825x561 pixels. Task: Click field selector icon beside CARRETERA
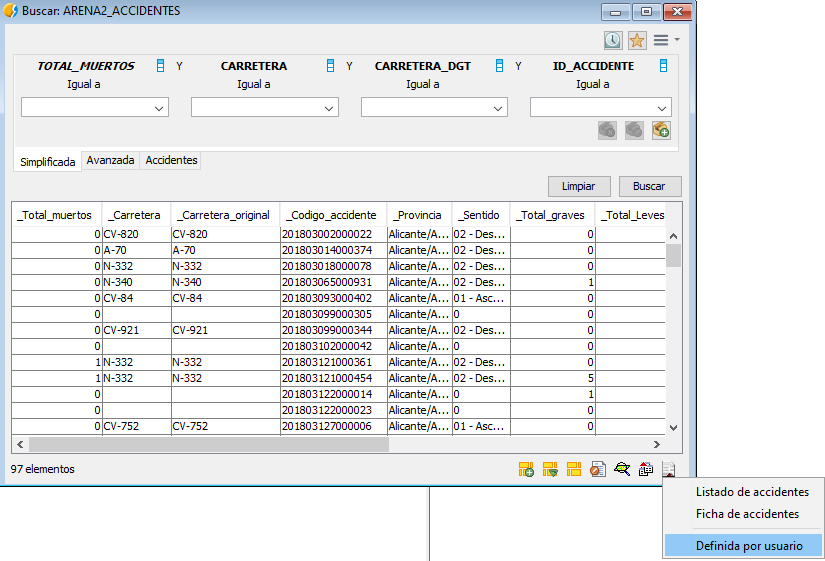click(x=330, y=66)
